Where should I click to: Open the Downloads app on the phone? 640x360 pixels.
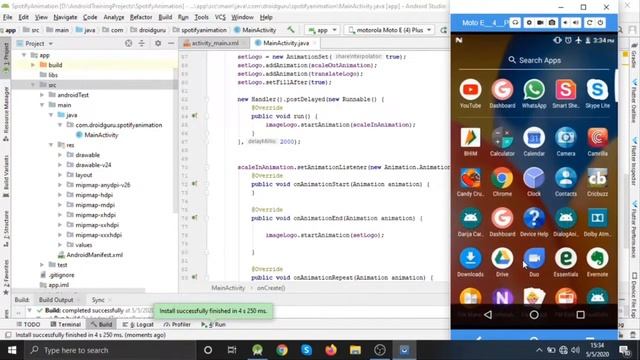coord(470,258)
